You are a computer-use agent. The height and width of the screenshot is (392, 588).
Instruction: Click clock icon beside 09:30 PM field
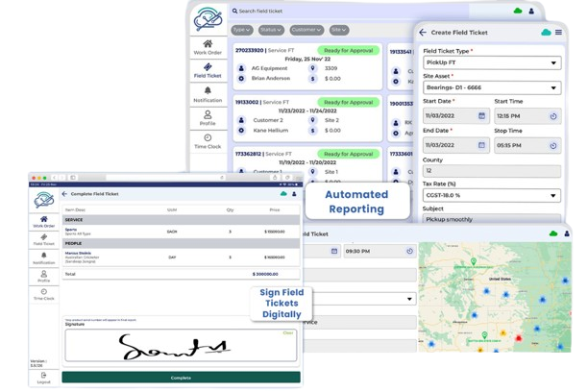click(x=409, y=251)
